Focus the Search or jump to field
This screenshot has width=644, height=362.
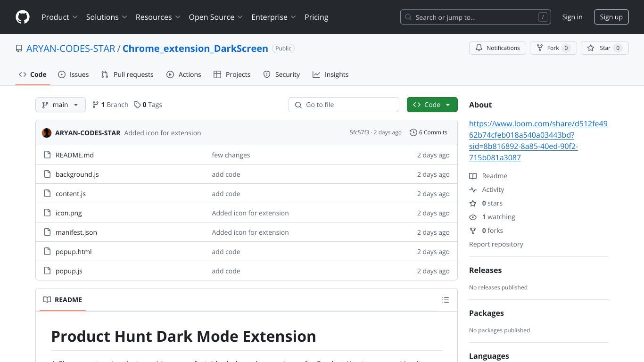click(x=475, y=17)
